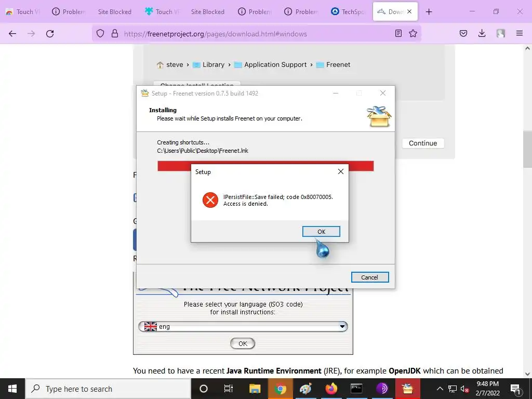The width and height of the screenshot is (532, 399).
Task: Open the paint palette app on taskbar
Action: (305, 389)
